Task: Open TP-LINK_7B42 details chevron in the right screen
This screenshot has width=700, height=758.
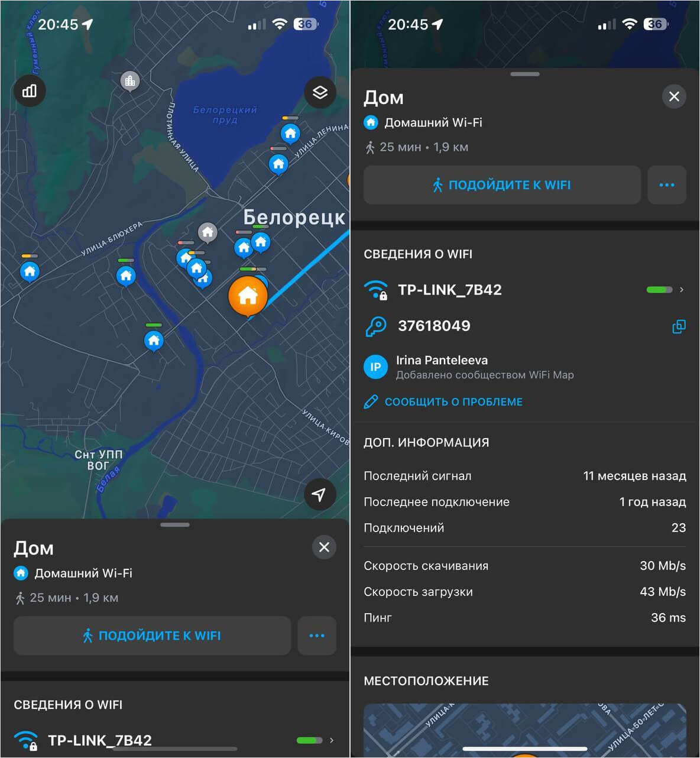Action: pos(682,290)
